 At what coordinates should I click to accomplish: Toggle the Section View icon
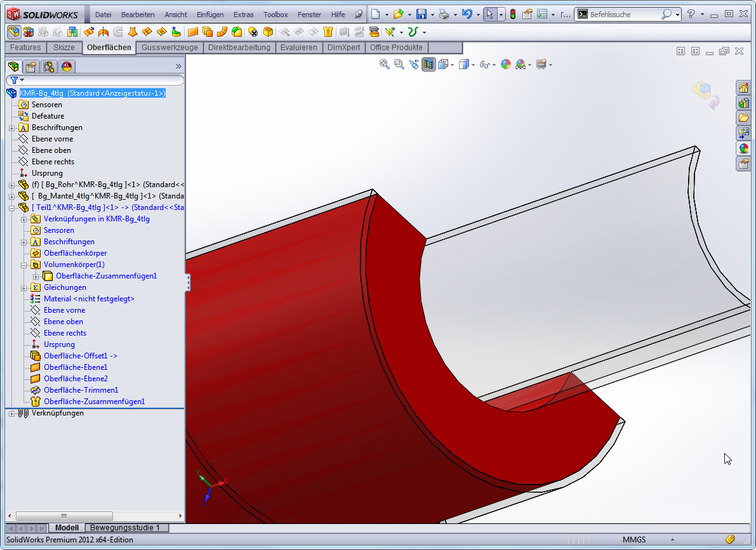point(428,64)
